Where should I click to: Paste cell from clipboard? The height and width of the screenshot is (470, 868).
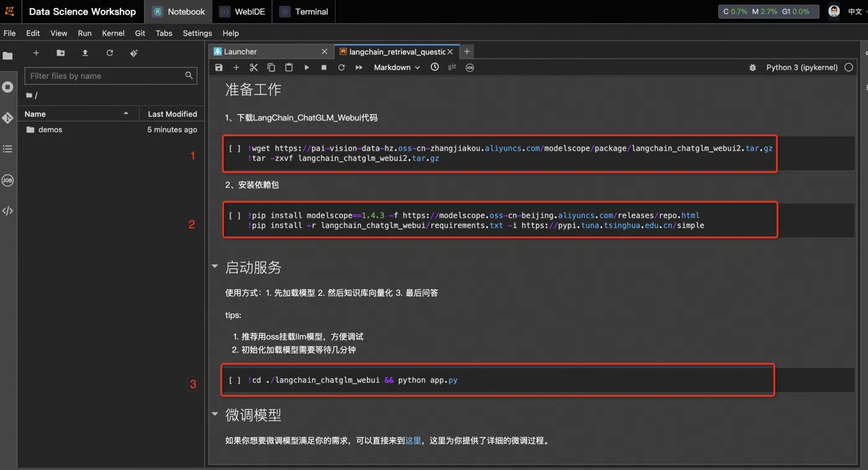click(x=289, y=68)
